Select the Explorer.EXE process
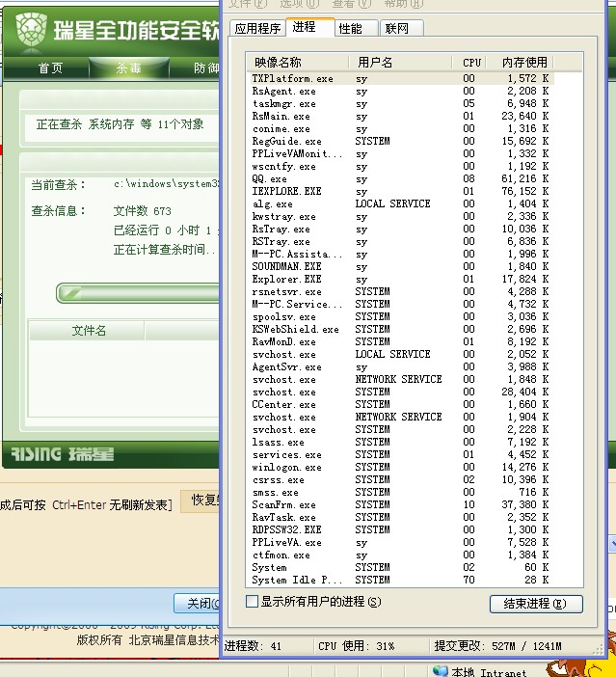 (400, 279)
